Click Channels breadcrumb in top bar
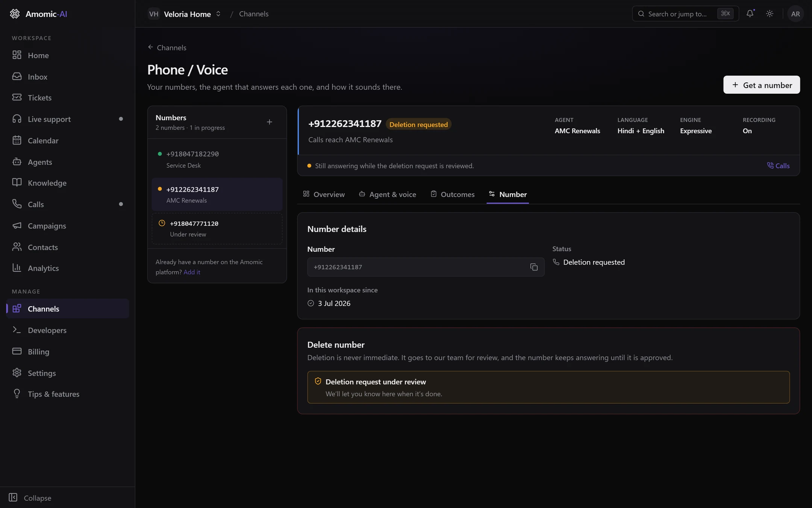This screenshot has width=812, height=508. [x=254, y=14]
